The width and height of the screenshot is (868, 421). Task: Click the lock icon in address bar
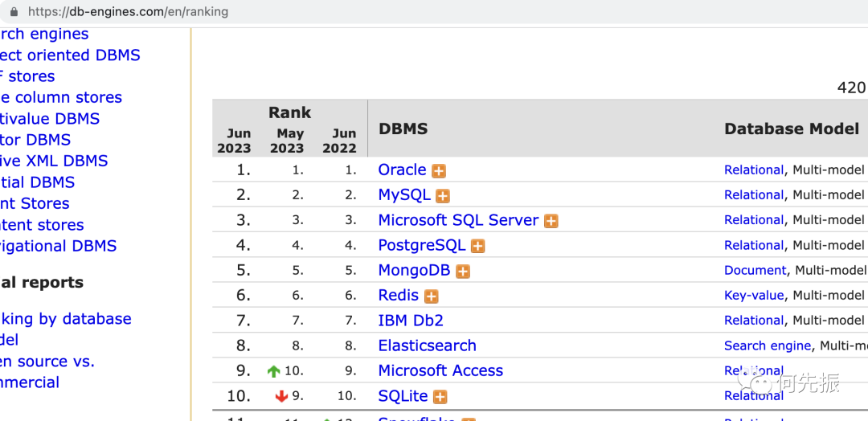tap(14, 12)
